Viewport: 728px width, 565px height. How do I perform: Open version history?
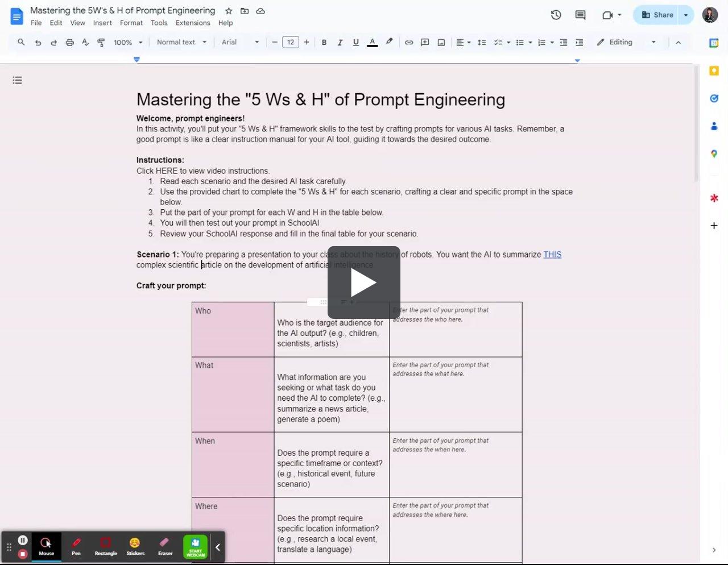tap(556, 15)
